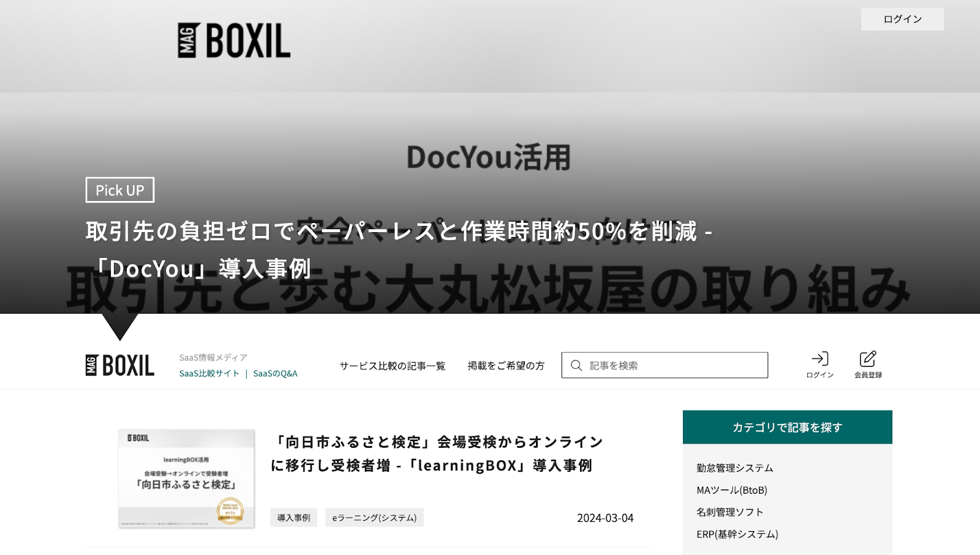
Task: Select 掲載をご希望の方 in the navigation
Action: click(506, 366)
